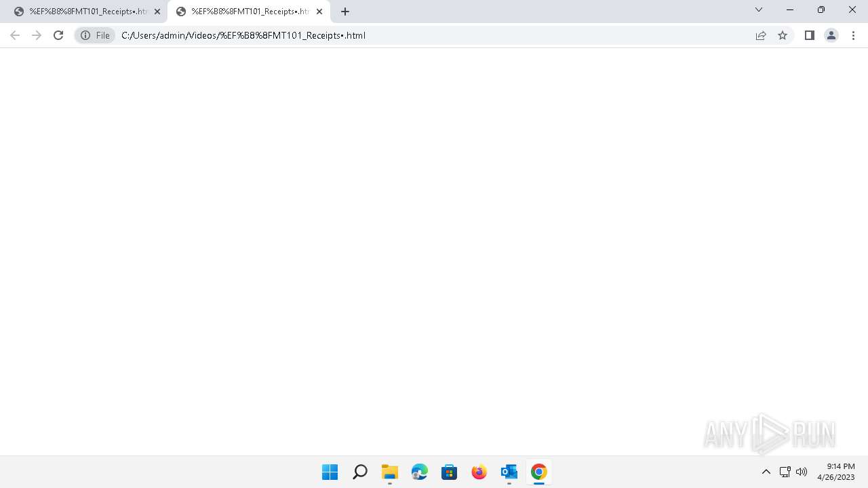This screenshot has height=488, width=868.
Task: Close the Chrome window
Action: (852, 10)
